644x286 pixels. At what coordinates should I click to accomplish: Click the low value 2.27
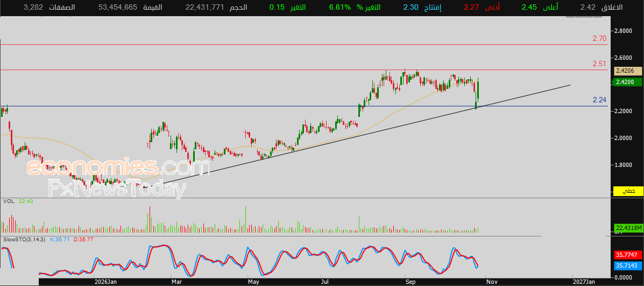pyautogui.click(x=471, y=7)
